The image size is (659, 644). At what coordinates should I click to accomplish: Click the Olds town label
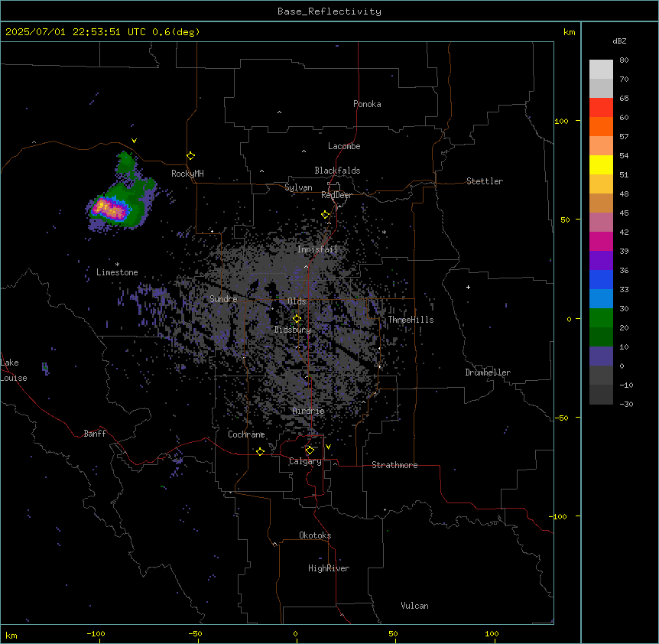click(297, 301)
